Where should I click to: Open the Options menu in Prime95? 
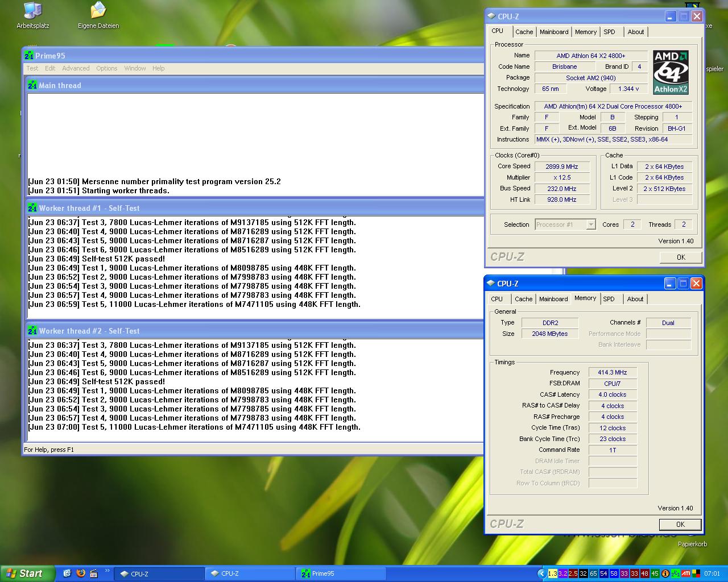coord(106,68)
